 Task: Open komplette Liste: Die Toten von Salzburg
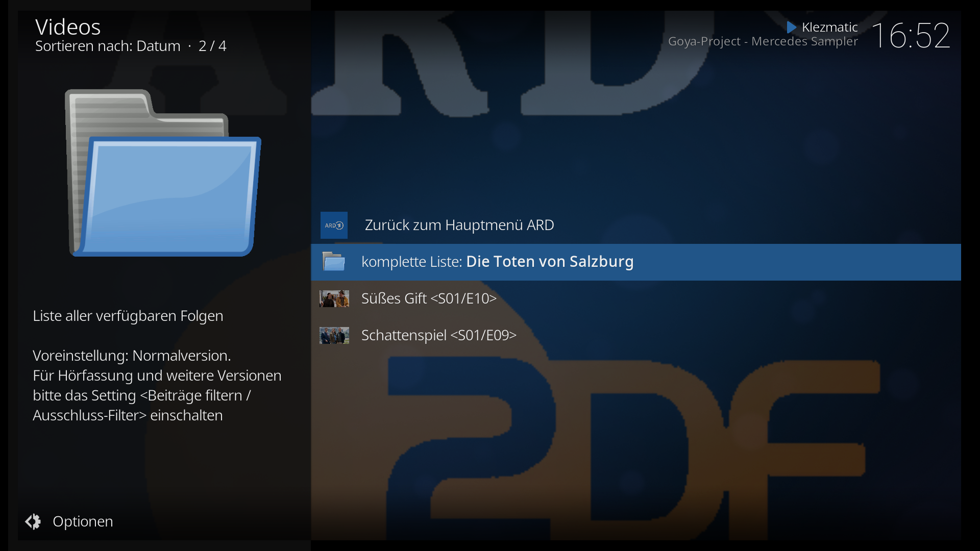tap(635, 262)
